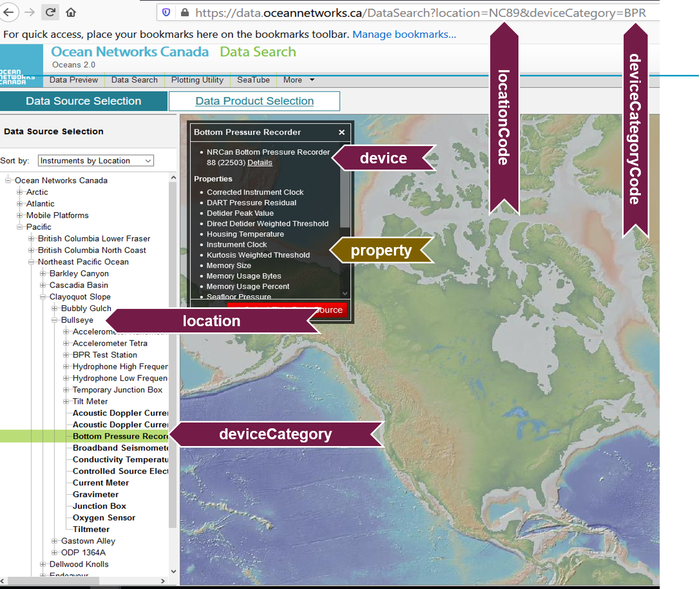Viewport: 700px width, 589px height.
Task: Click the Memory Usage Percent property
Action: (247, 286)
